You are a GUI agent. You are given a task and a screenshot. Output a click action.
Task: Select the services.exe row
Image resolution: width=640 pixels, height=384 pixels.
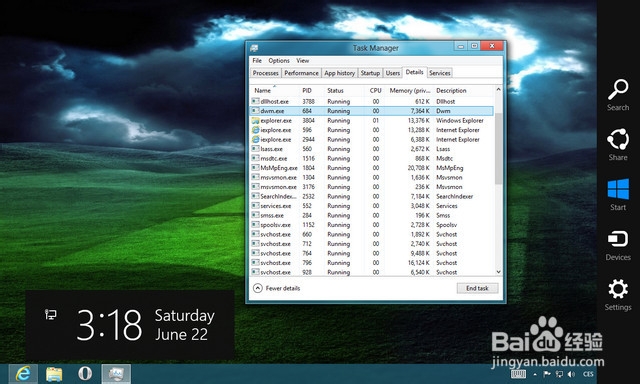pos(372,206)
